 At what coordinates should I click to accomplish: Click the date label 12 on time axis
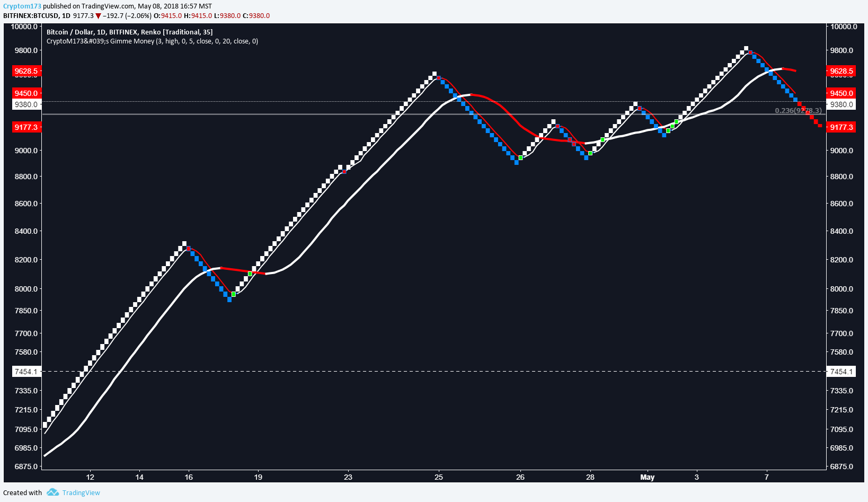(90, 477)
